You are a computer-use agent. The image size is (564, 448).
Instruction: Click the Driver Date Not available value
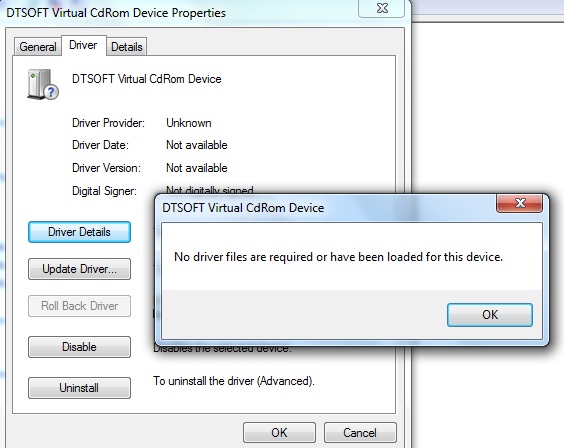pos(197,145)
